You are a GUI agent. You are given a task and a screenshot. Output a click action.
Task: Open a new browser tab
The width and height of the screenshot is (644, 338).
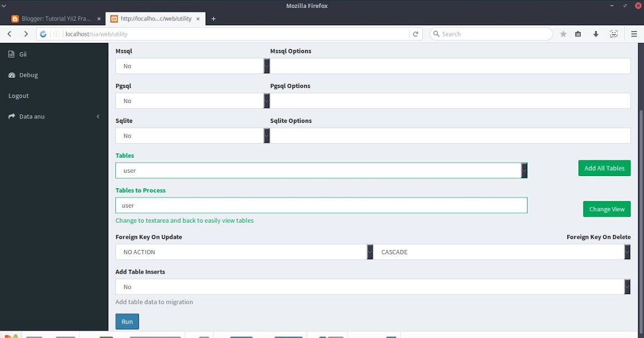(213, 18)
